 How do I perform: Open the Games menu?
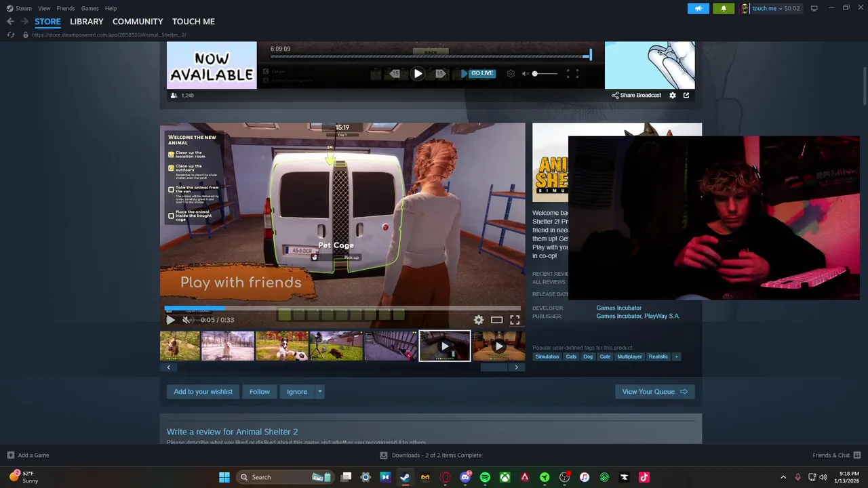pyautogui.click(x=90, y=8)
